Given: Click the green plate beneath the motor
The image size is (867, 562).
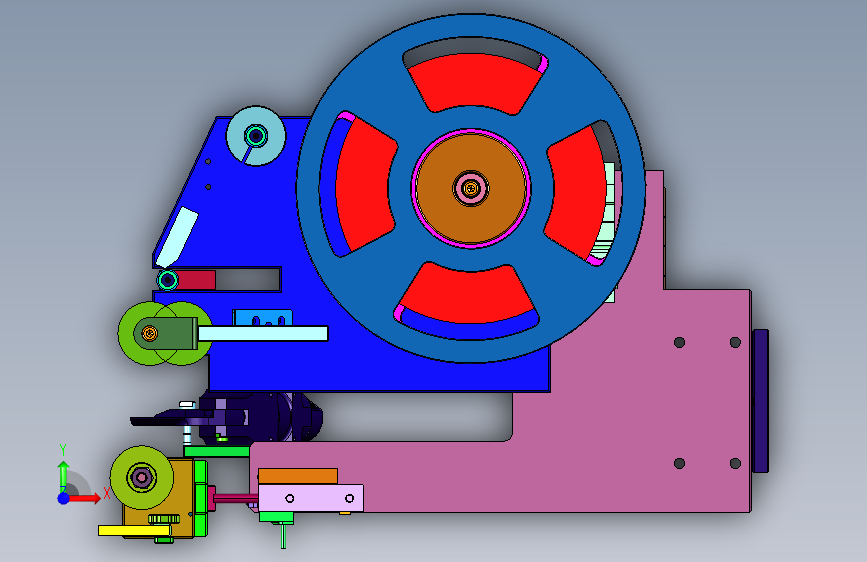Looking at the screenshot, I should click(217, 451).
